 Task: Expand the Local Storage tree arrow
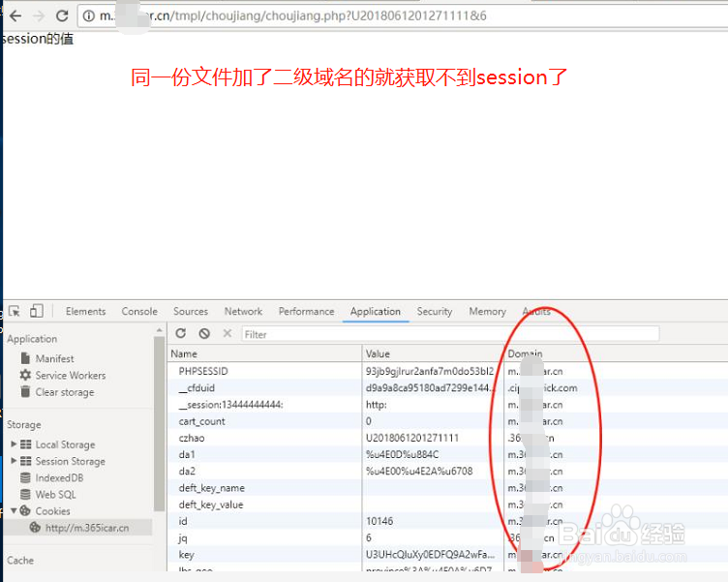(14, 444)
